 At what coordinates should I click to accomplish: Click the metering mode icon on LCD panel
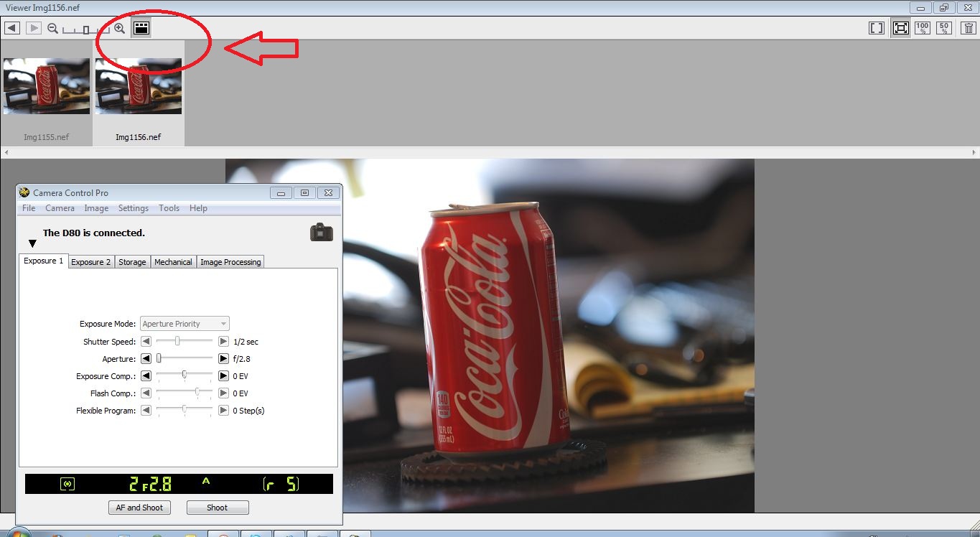coord(67,484)
